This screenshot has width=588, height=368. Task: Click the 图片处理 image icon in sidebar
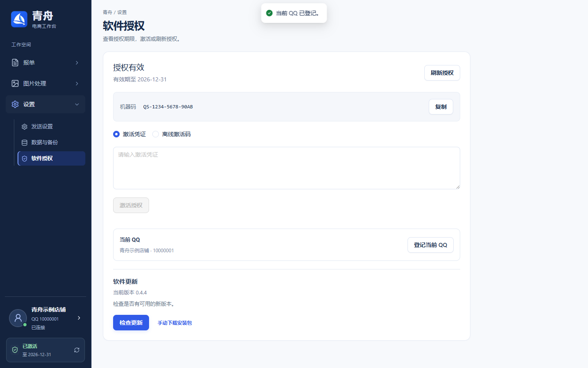15,83
